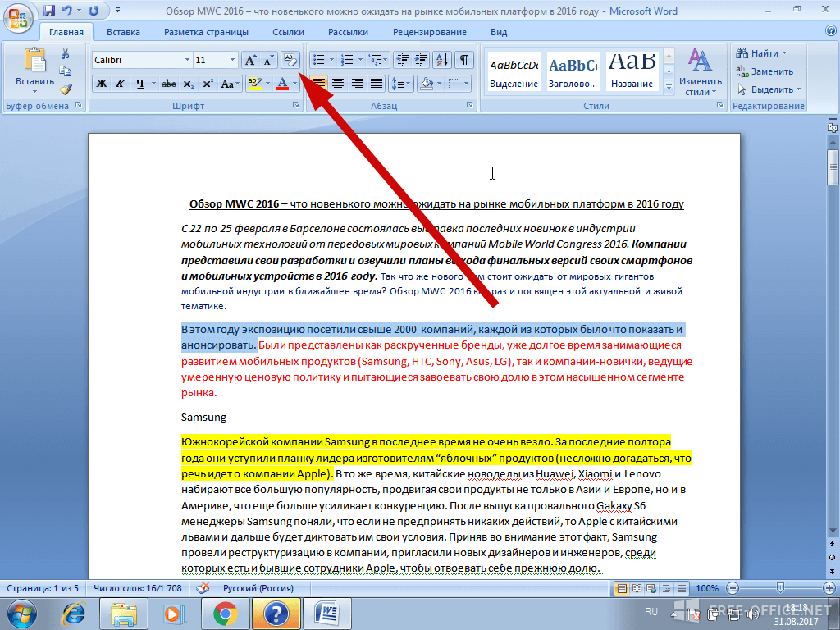This screenshot has width=840, height=630.
Task: Redo the action in quick access toolbar
Action: coord(94,11)
